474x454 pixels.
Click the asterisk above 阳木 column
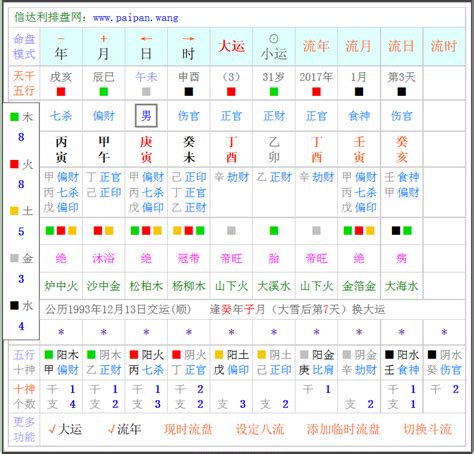61,332
